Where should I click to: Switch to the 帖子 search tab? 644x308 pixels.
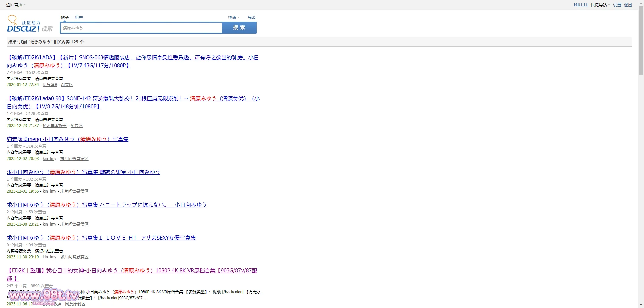(64, 17)
